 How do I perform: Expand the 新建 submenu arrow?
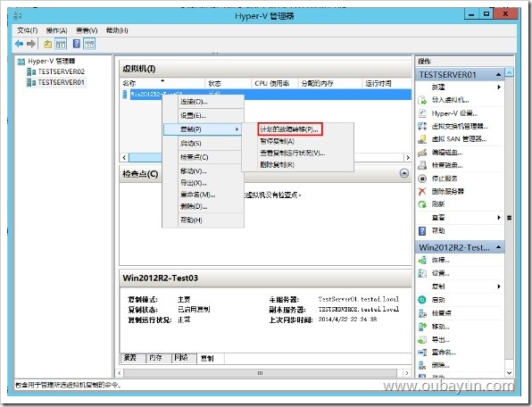pyautogui.click(x=499, y=87)
